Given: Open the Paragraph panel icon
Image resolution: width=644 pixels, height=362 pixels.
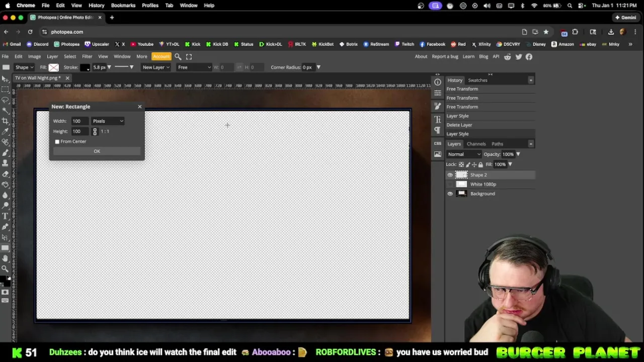Looking at the screenshot, I should [438, 130].
